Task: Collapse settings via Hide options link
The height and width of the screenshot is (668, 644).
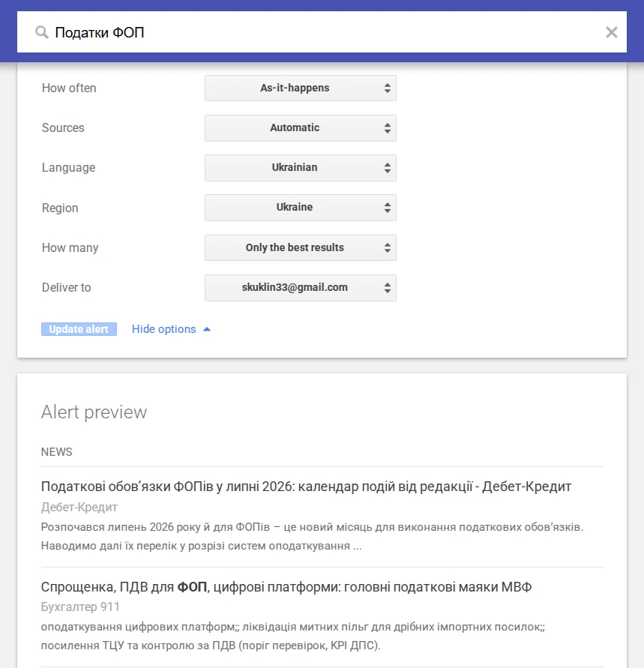Action: point(163,329)
